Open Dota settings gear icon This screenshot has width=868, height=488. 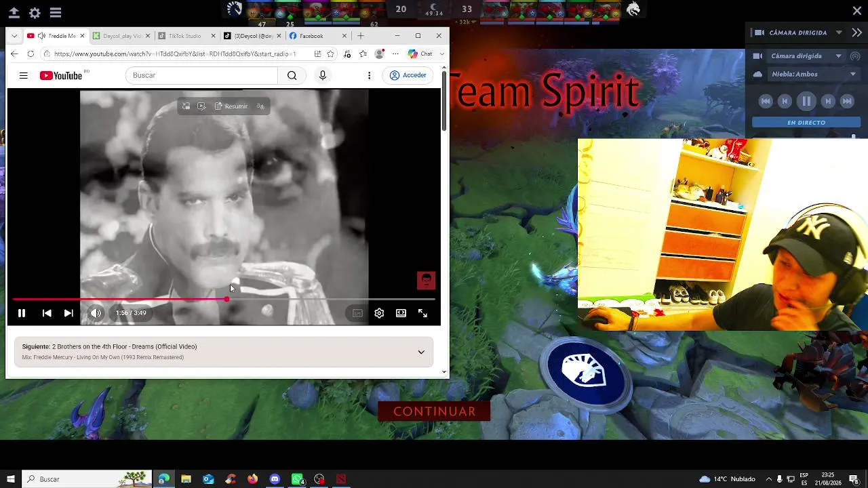click(35, 12)
